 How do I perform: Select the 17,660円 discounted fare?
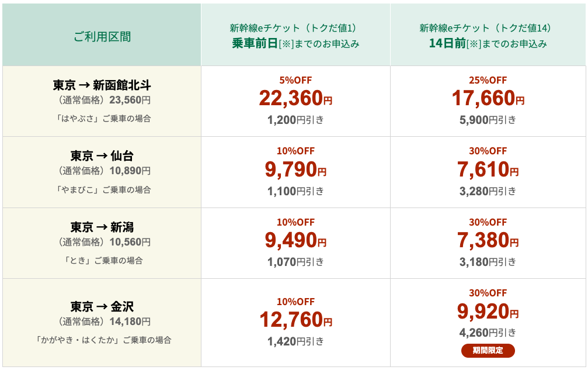(x=488, y=99)
